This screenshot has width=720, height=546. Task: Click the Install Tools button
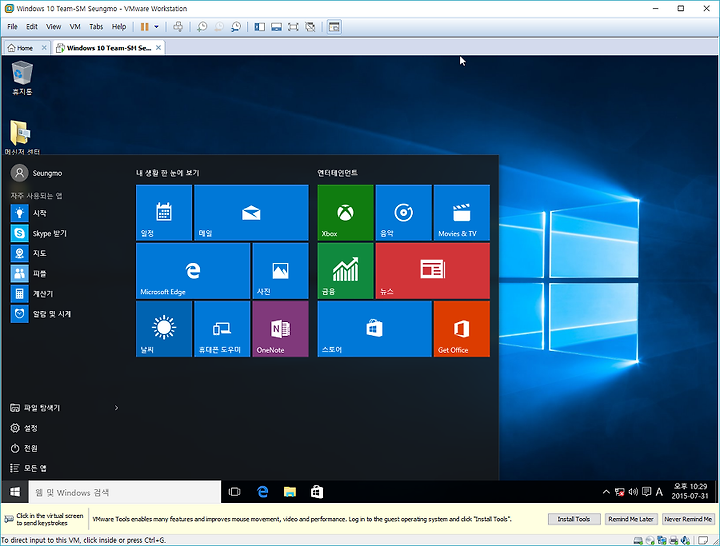(574, 519)
